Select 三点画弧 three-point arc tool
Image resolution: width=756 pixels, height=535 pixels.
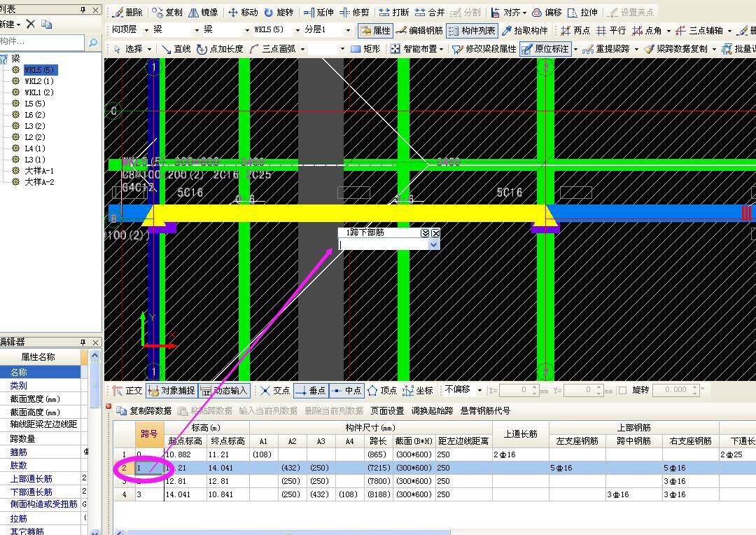coord(273,49)
